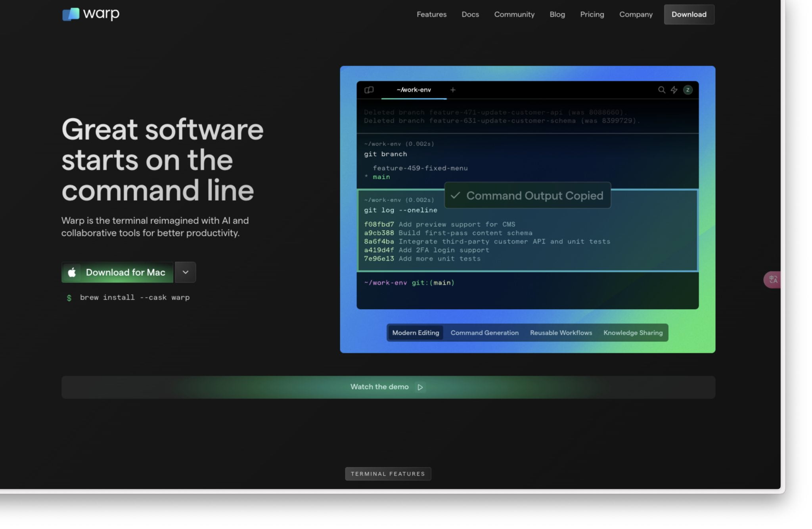Click the Warp logo icon
Image resolution: width=812 pixels, height=529 pixels.
coord(71,14)
